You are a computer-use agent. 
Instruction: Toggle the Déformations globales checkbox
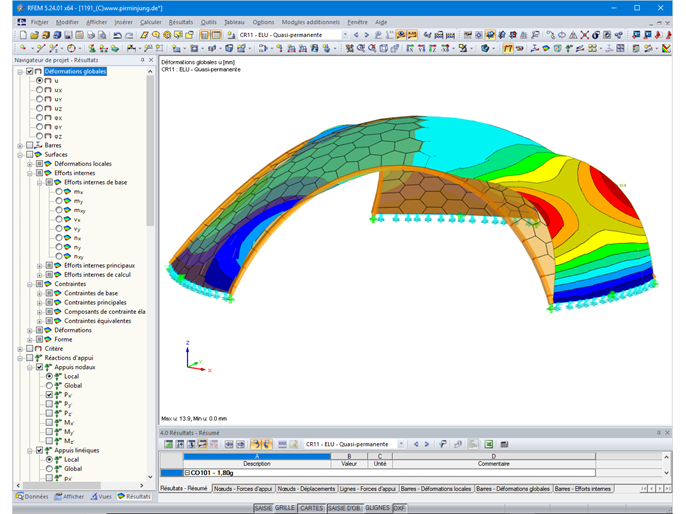[x=30, y=71]
